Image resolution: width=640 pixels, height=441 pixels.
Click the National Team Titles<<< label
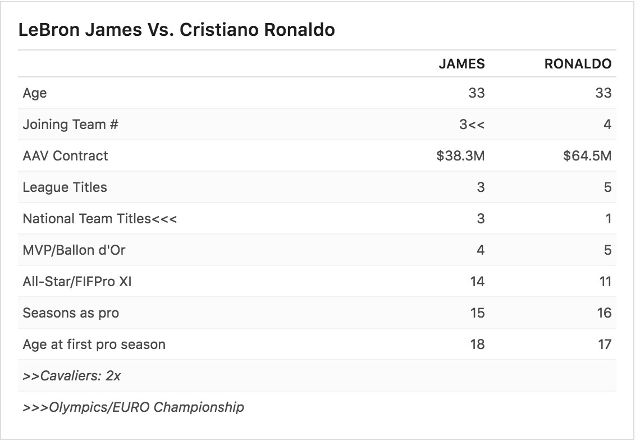click(100, 218)
